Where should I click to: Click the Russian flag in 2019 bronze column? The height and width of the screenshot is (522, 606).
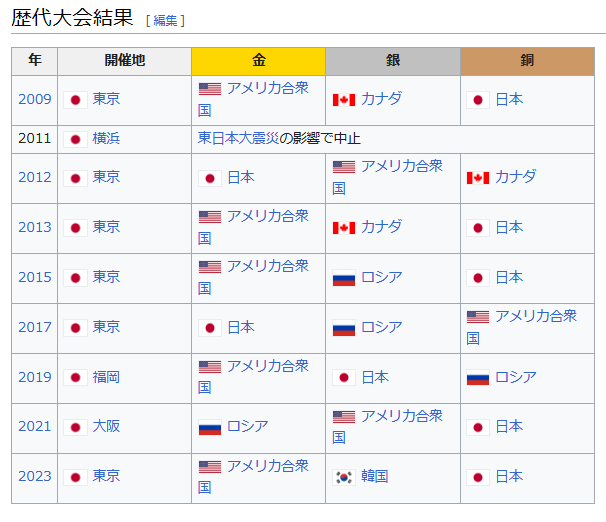477,378
